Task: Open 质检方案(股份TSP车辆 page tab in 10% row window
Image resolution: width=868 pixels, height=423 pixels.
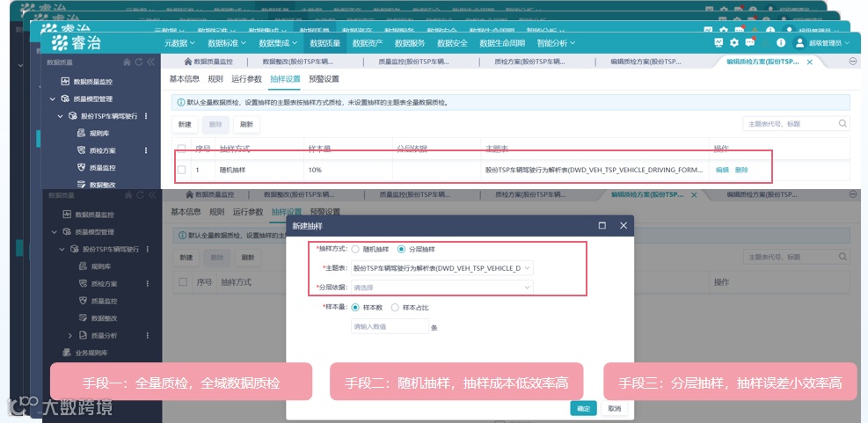Action: (x=530, y=62)
